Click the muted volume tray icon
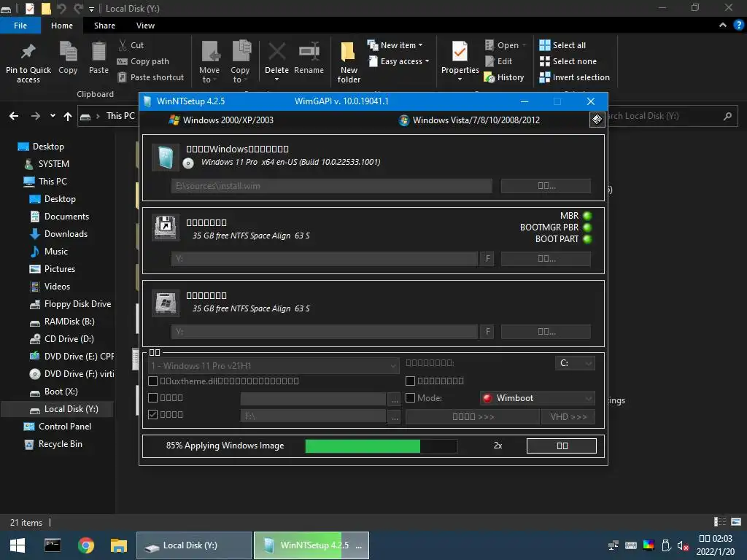This screenshot has height=560, width=747. tap(683, 545)
